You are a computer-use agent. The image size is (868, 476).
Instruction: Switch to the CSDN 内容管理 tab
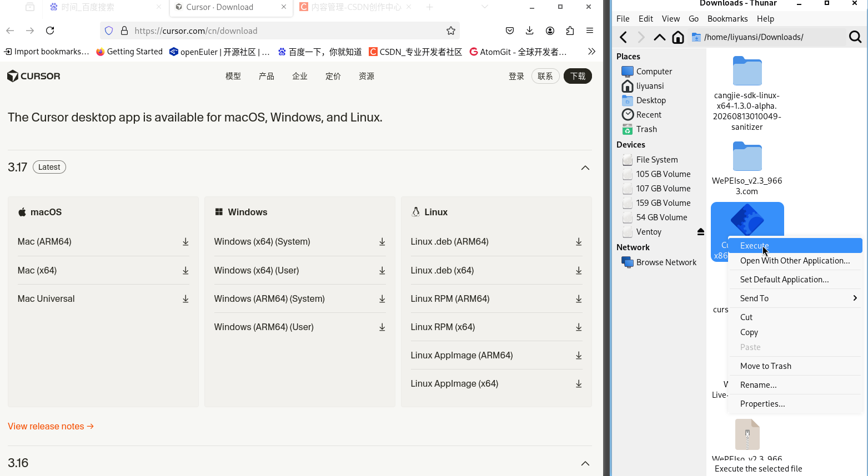(x=356, y=7)
